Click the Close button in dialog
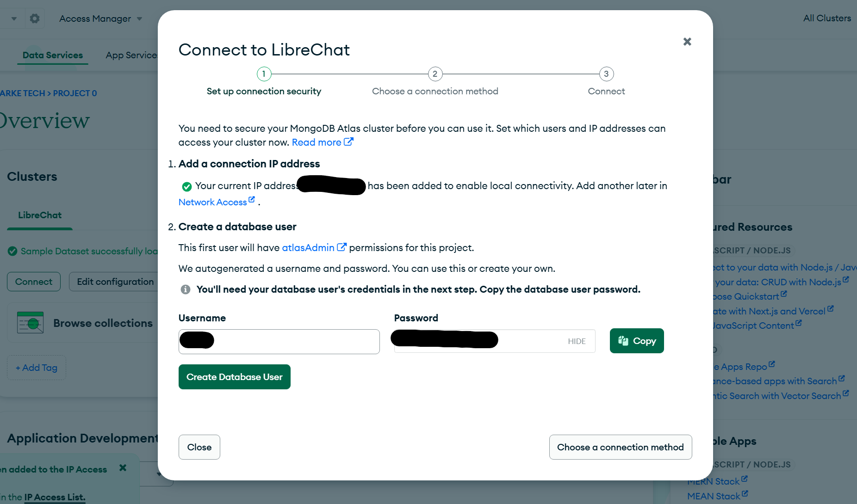 coord(199,447)
